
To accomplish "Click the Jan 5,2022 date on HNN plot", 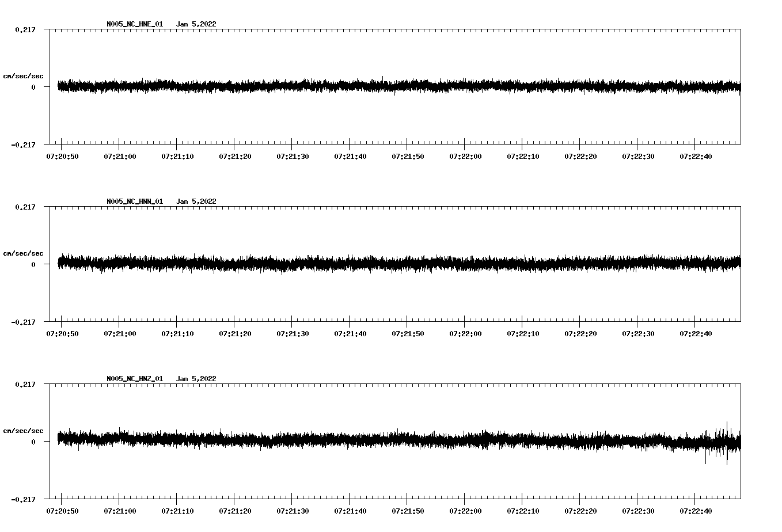I will click(196, 202).
